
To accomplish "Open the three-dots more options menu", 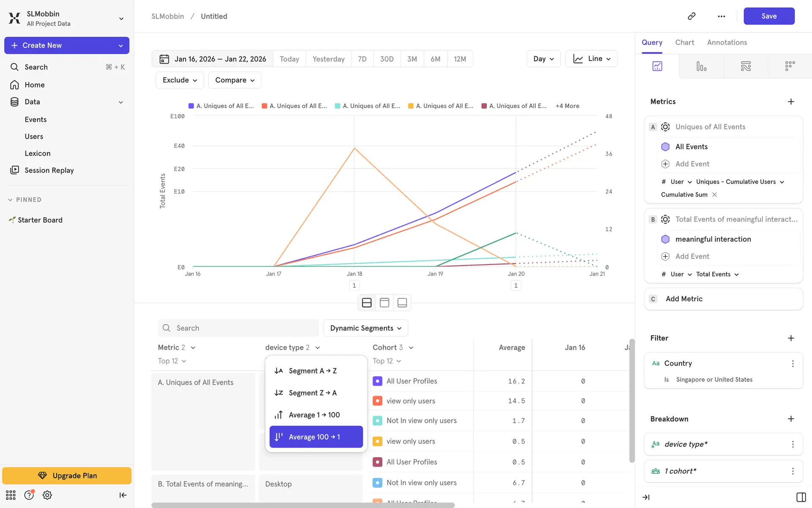I will click(x=721, y=16).
